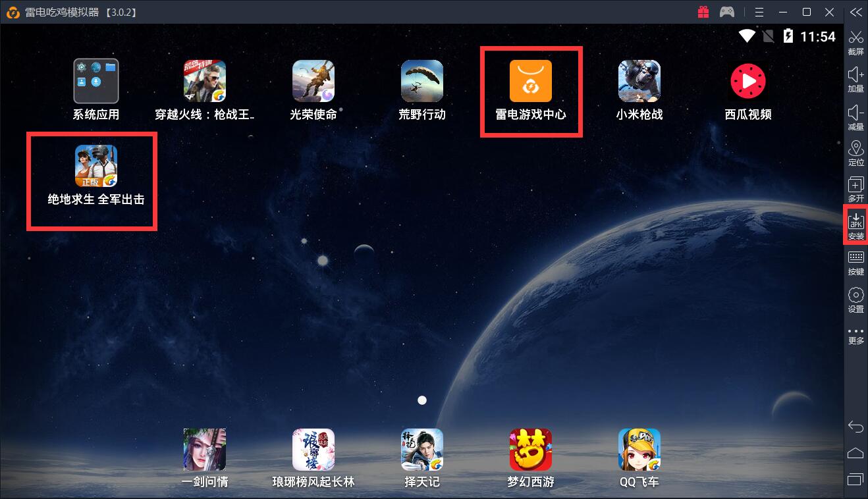868x499 pixels.
Task: Open emulator 设置 settings
Action: [x=855, y=298]
